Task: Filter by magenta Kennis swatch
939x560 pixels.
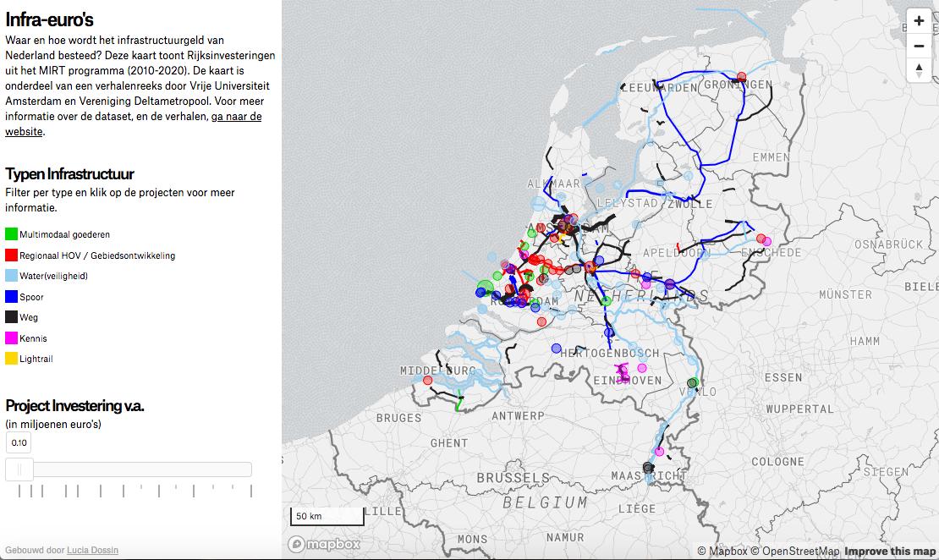Action: [x=12, y=338]
